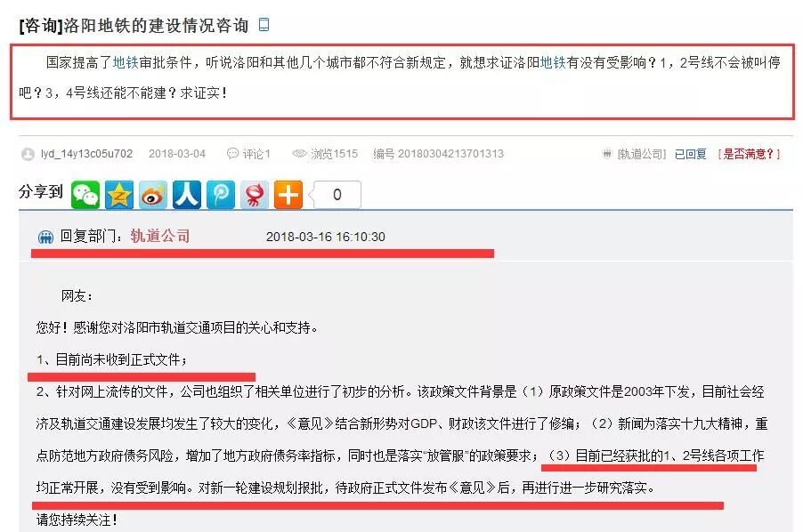Click reply department group icon
Image resolution: width=803 pixels, height=532 pixels.
pos(45,237)
